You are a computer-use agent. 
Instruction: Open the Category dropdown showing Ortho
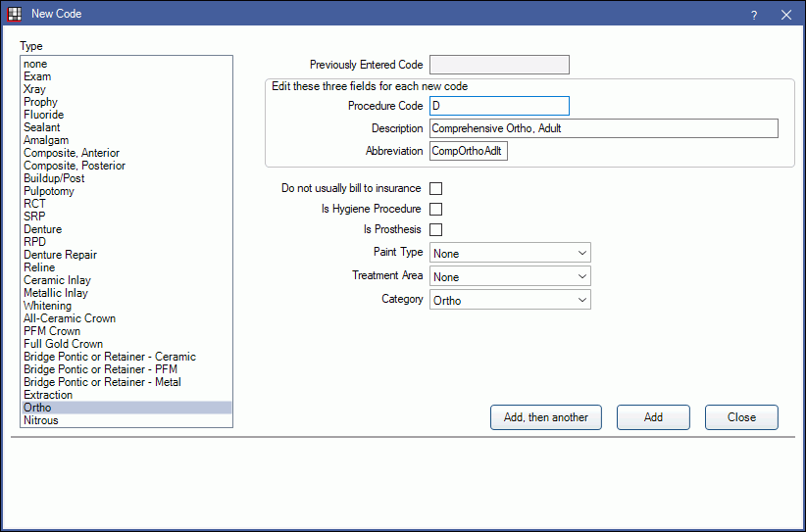(510, 300)
